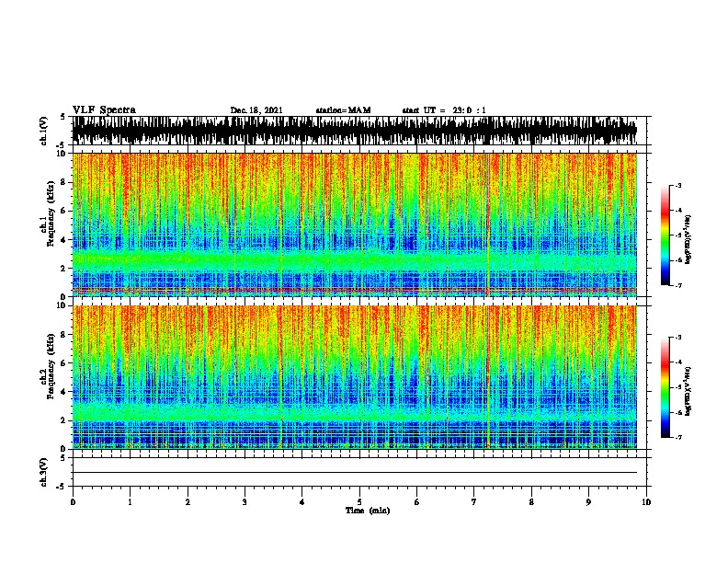Click the ch.1 colorbar log(PSD) unit label
The width and height of the screenshot is (728, 563).
click(x=688, y=239)
